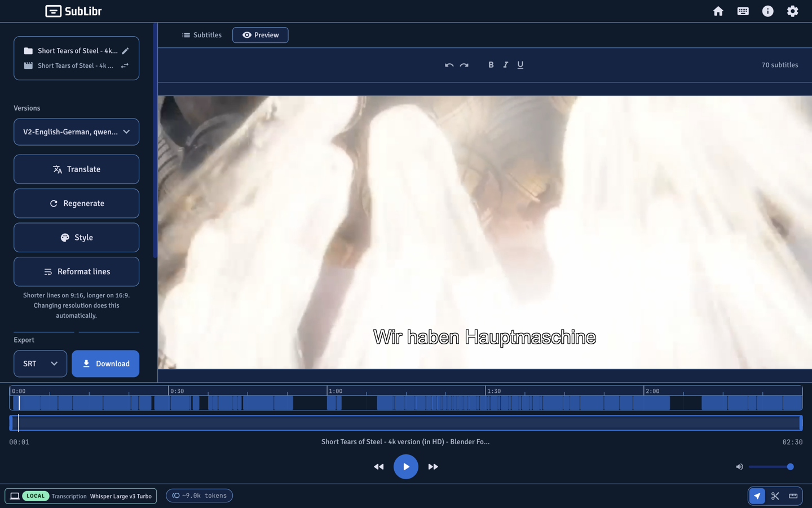Screen dimensions: 812x508
Task: Toggle underline formatting
Action: 520,65
